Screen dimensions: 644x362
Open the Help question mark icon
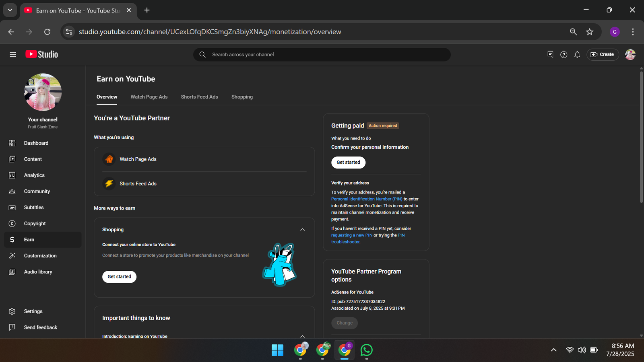click(x=563, y=54)
